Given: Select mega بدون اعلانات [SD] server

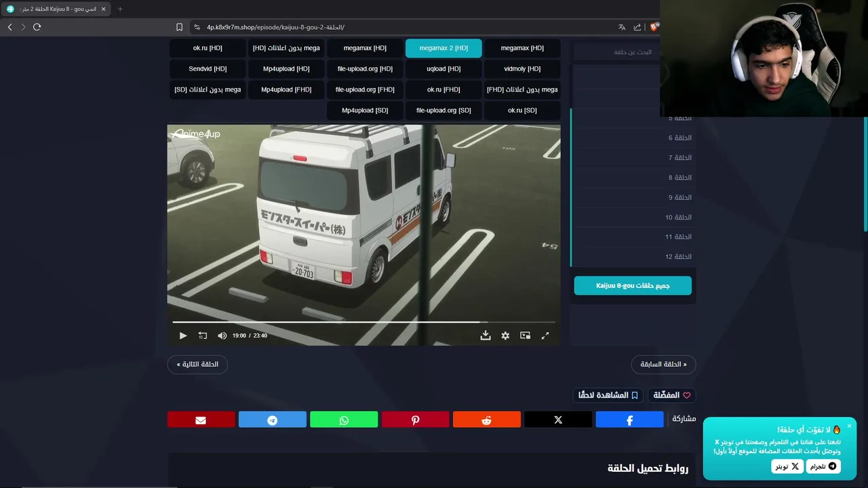Looking at the screenshot, I should [x=208, y=89].
